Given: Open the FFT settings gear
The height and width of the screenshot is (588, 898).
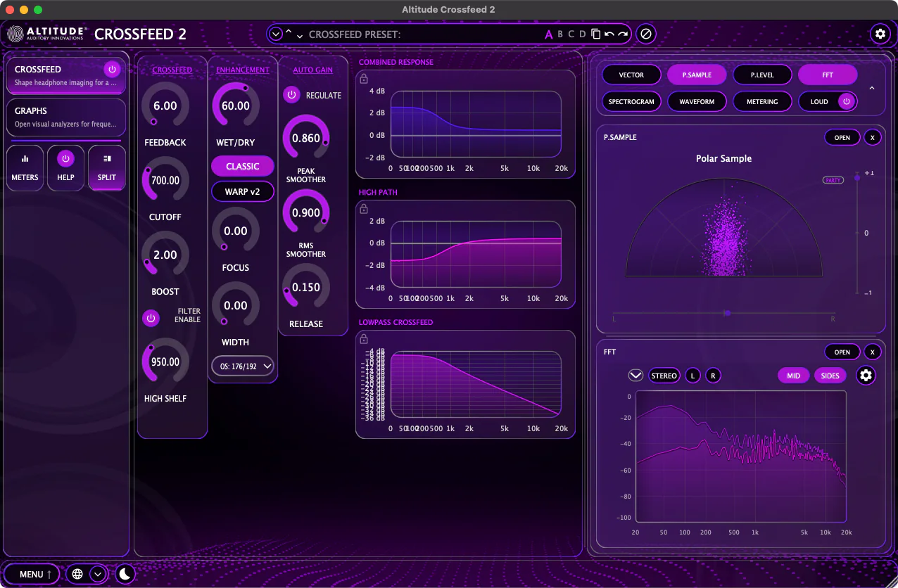Looking at the screenshot, I should click(x=866, y=376).
